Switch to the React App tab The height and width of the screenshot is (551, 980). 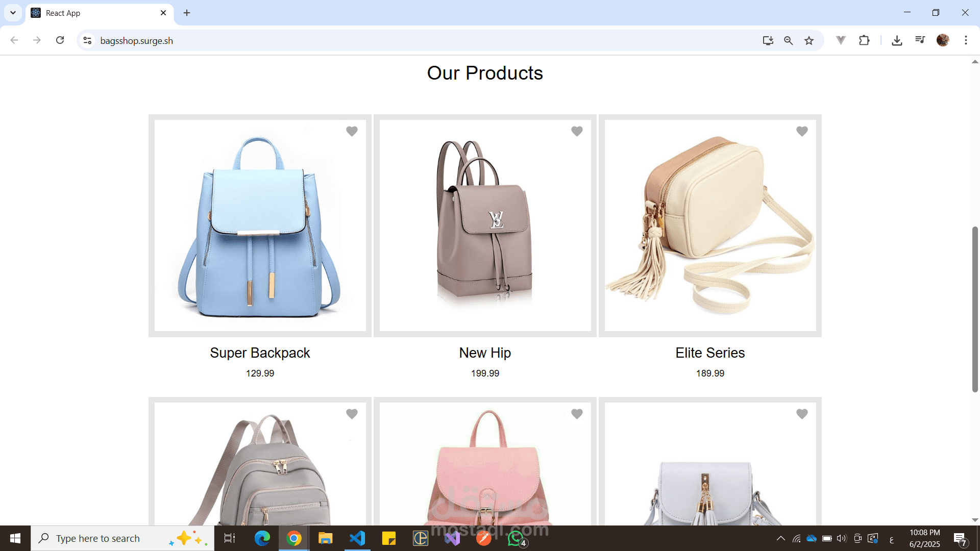pos(100,13)
